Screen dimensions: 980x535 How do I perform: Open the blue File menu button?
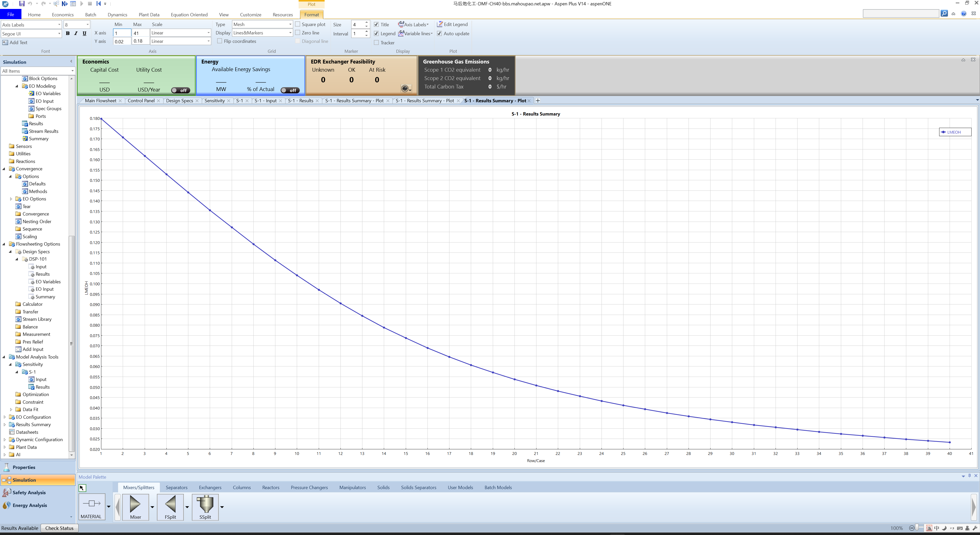[11, 15]
